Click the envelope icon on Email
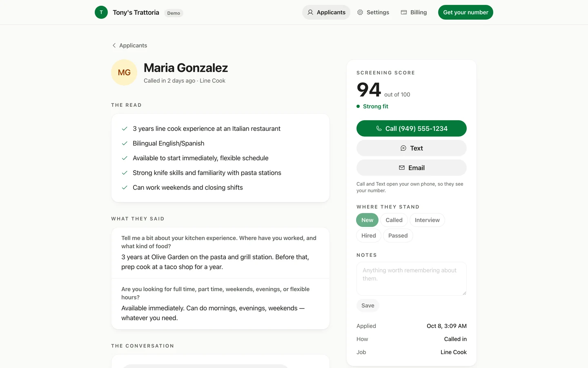 click(402, 168)
